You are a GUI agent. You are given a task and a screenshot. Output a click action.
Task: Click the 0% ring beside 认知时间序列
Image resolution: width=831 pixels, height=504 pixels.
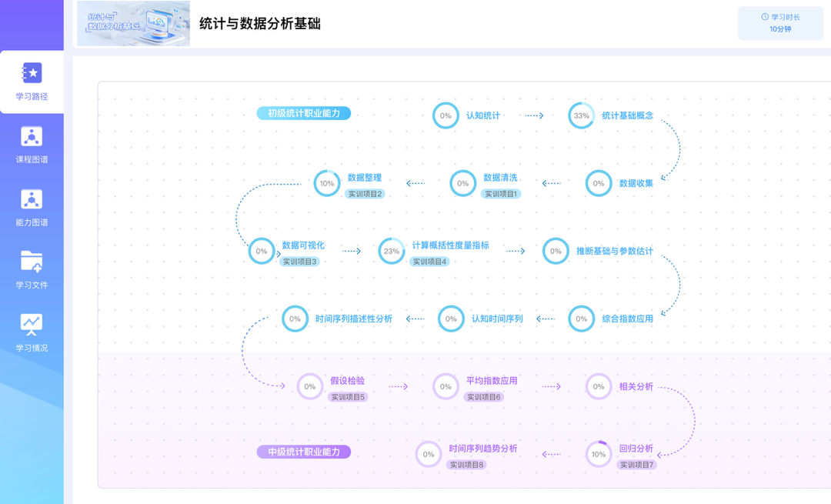(x=451, y=319)
